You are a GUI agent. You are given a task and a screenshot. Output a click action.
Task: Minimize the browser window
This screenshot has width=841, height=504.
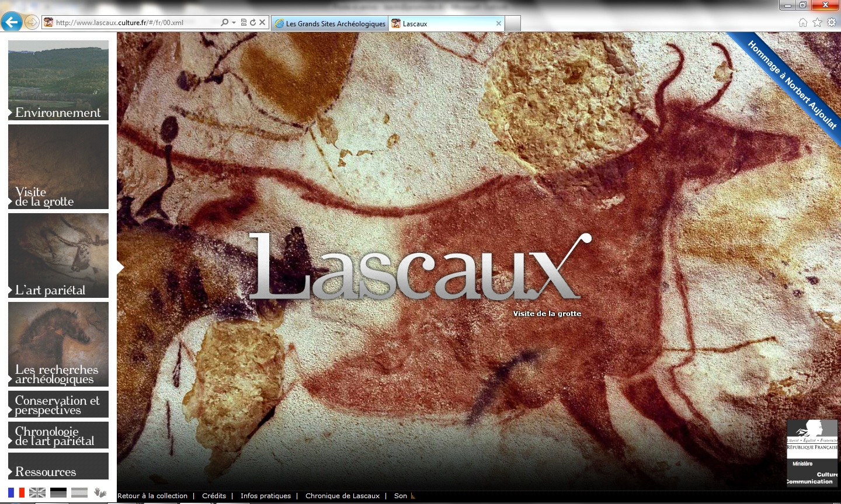pos(788,5)
